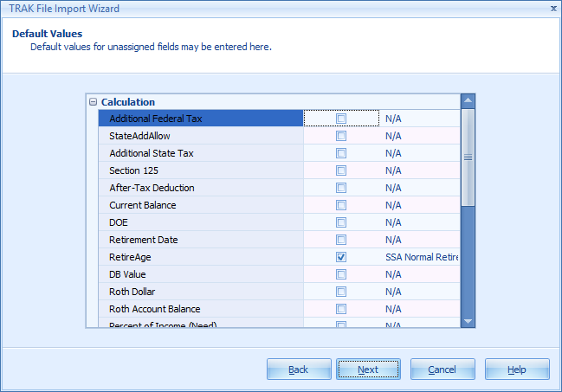Open Help for the wizard
This screenshot has width=562, height=392.
pos(516,370)
